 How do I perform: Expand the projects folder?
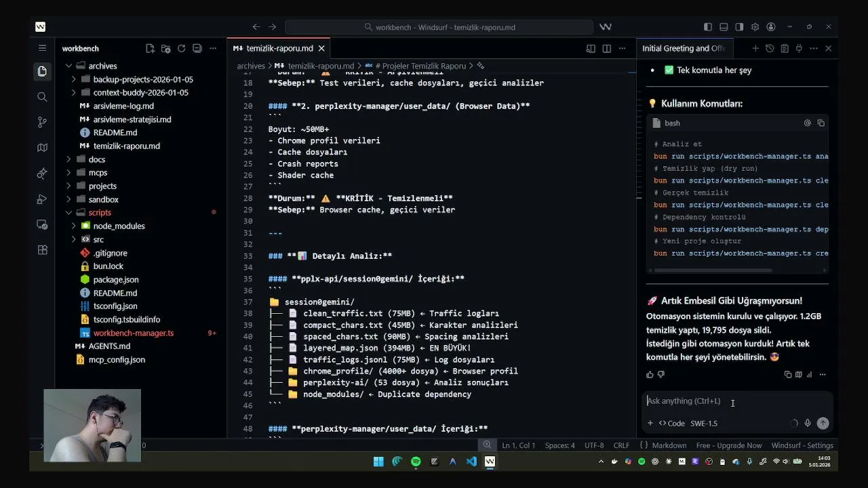click(x=68, y=186)
